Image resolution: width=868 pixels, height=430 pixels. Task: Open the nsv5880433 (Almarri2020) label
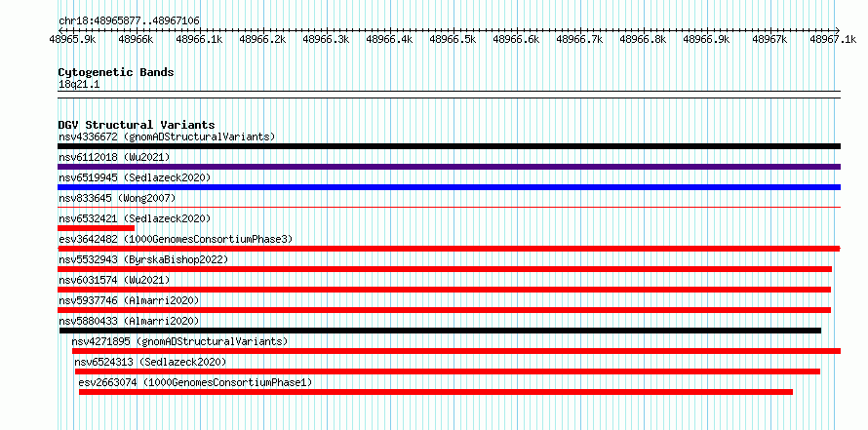(129, 321)
